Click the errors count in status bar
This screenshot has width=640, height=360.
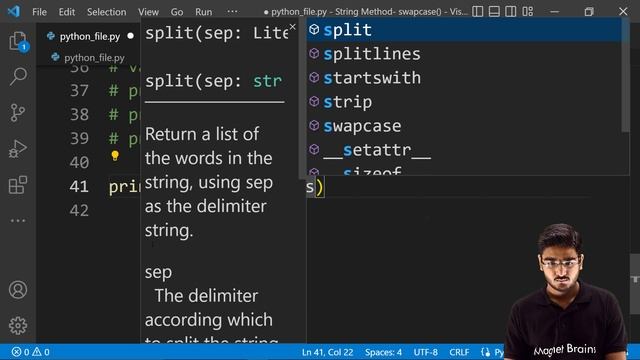coord(21,352)
